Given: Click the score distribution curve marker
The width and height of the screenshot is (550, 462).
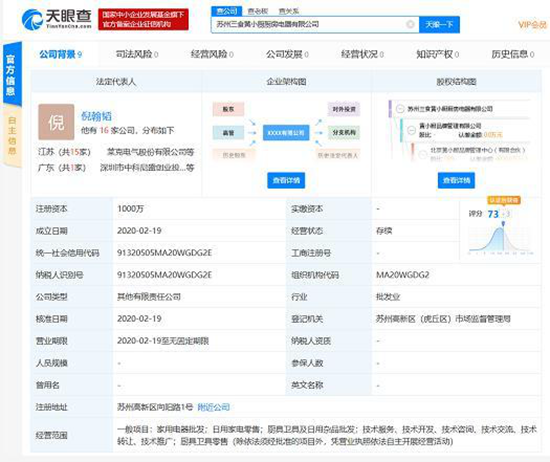Looking at the screenshot, I should tap(503, 224).
